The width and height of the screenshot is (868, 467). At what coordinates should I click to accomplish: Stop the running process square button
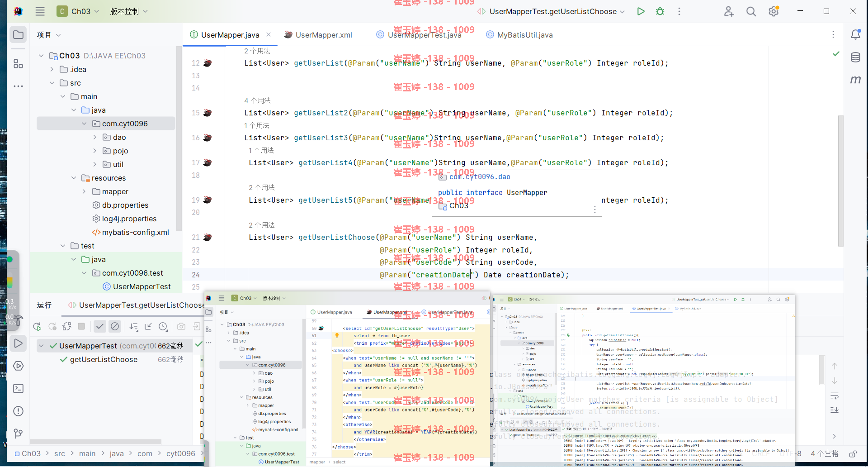(x=81, y=326)
